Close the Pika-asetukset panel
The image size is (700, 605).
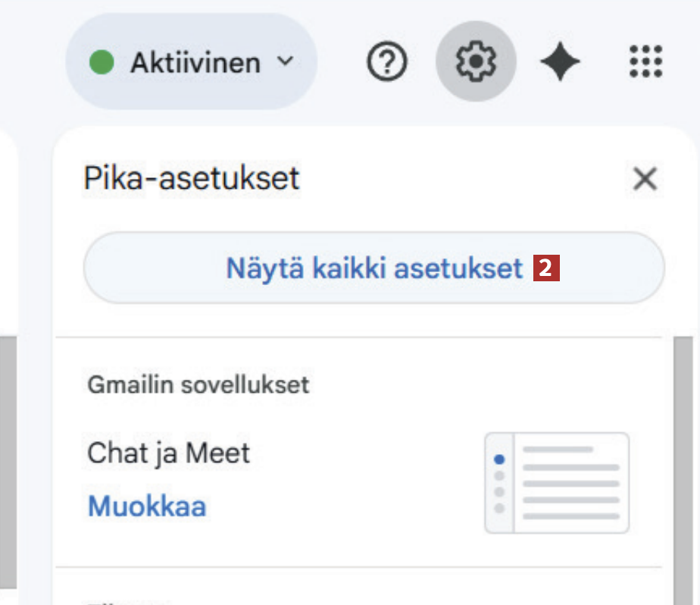(x=645, y=180)
